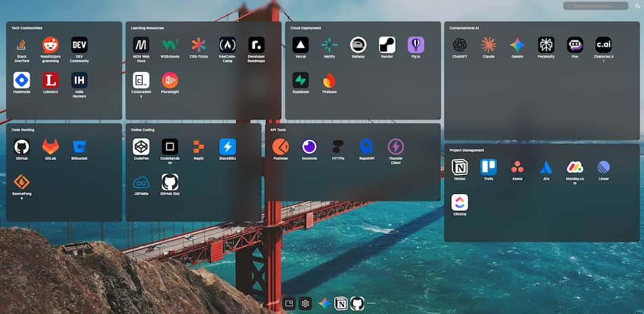This screenshot has height=314, width=644.
Task: Open the JSFiddle bookmark
Action: [x=141, y=182]
